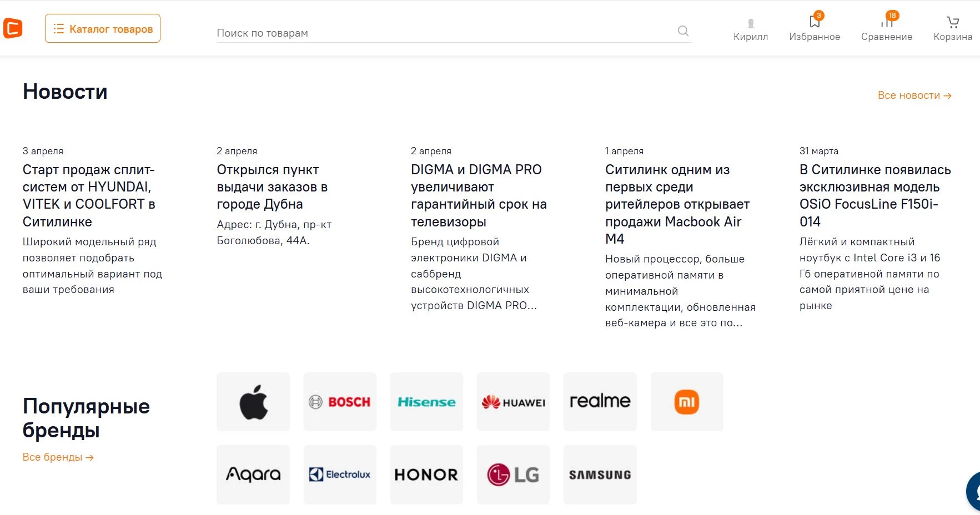Select the Apple brand logo tile
Image resolution: width=980 pixels, height=515 pixels.
pos(253,402)
